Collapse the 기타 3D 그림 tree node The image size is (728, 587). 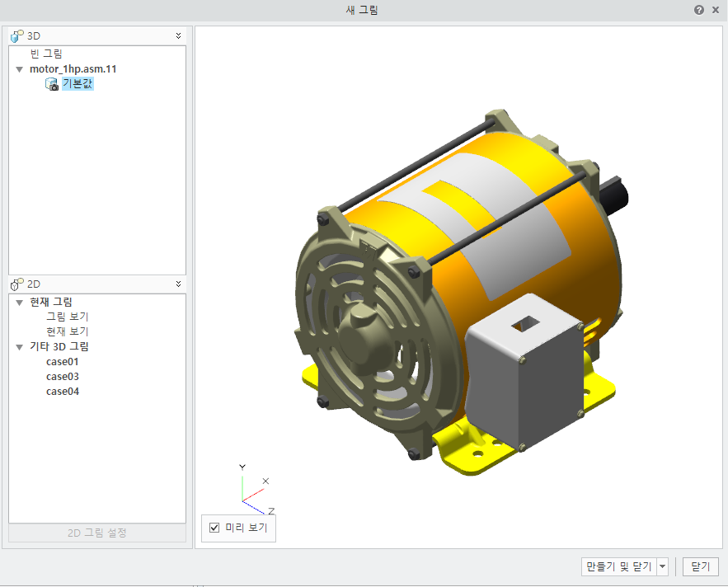(20, 347)
